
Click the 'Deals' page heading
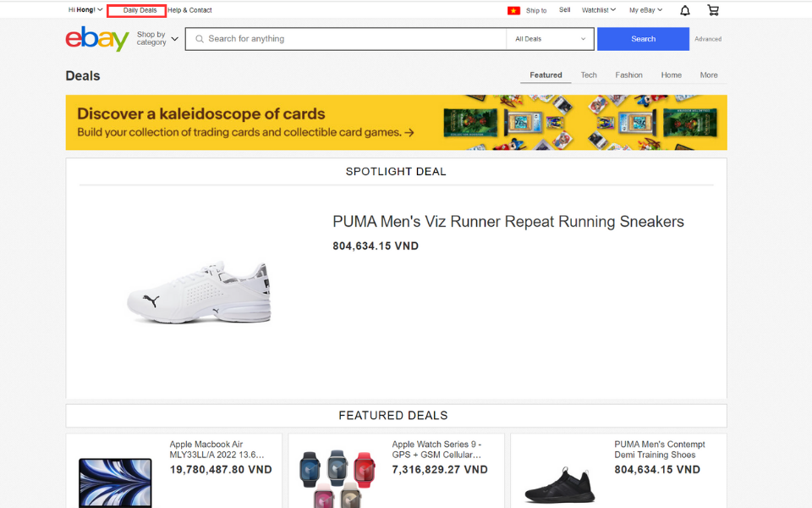83,75
